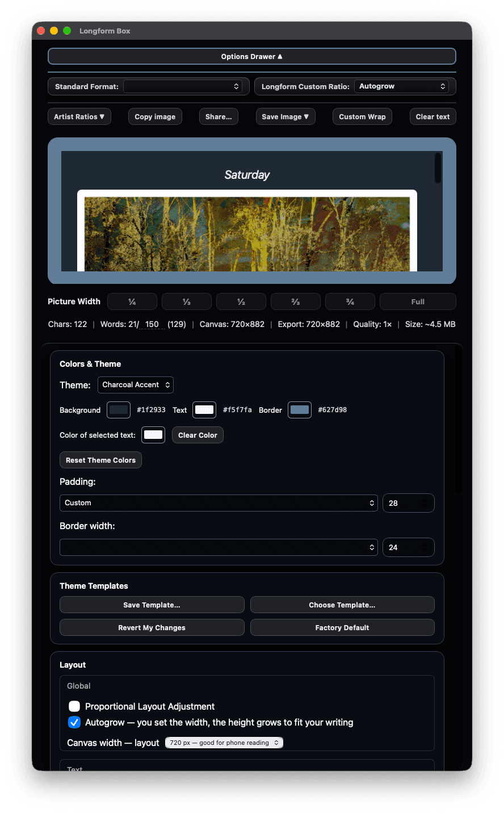Click the Layout section heading
The width and height of the screenshot is (504, 813).
[73, 665]
